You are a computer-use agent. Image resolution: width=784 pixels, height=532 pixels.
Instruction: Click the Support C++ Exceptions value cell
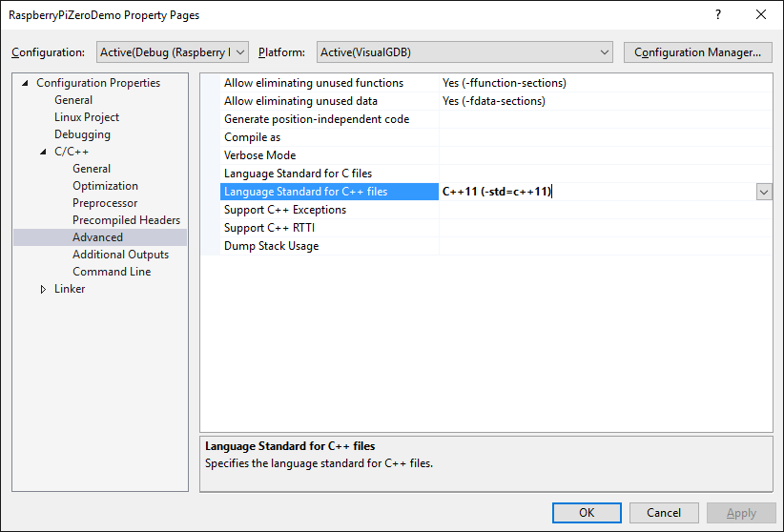point(606,210)
